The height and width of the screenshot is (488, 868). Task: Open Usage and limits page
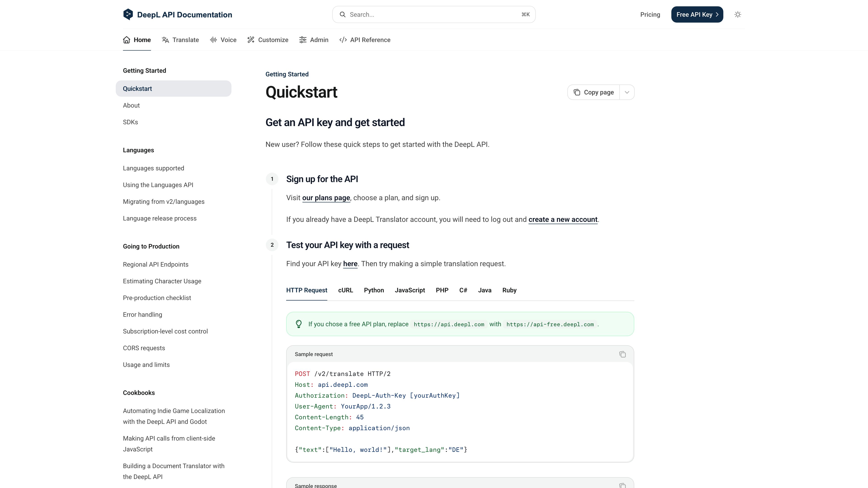(x=146, y=365)
